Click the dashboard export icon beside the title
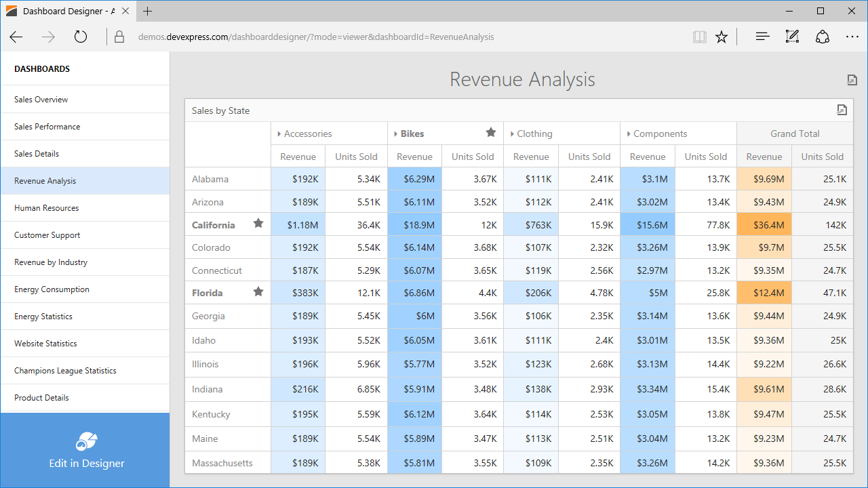 [x=852, y=80]
